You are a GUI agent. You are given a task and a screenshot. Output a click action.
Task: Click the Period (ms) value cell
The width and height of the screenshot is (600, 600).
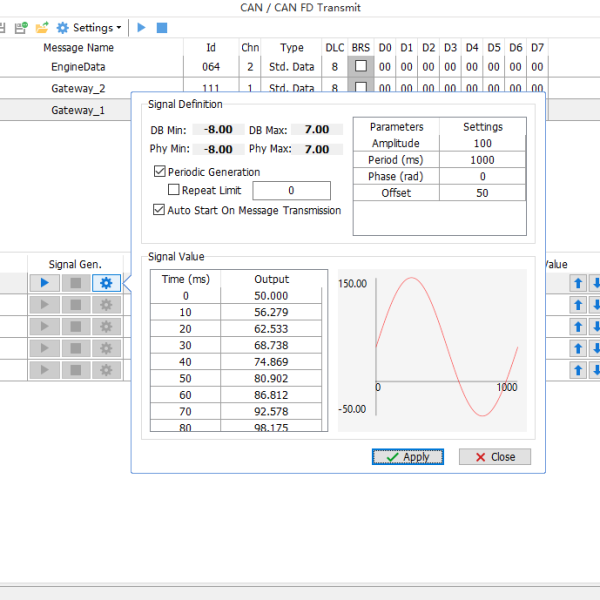483,160
